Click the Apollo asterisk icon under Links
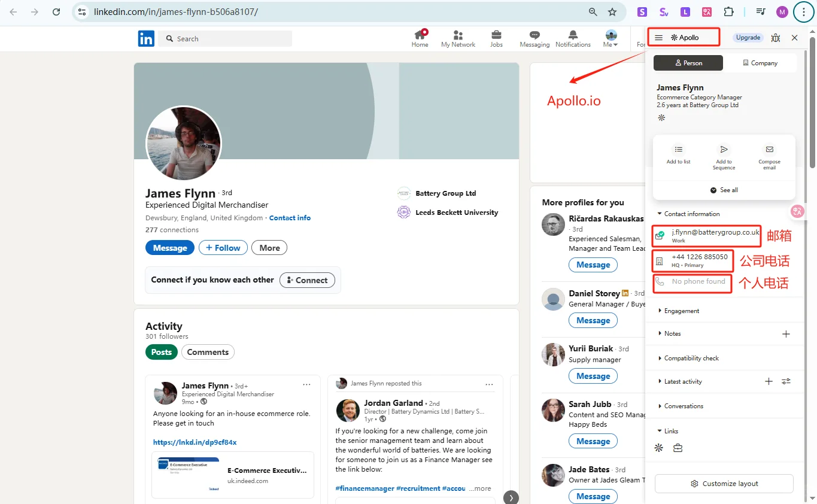The image size is (817, 504). (x=659, y=448)
